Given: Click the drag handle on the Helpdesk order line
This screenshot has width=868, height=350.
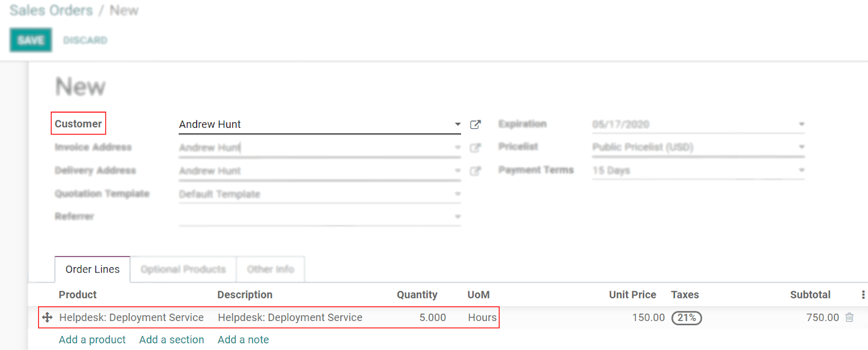Looking at the screenshot, I should (47, 317).
